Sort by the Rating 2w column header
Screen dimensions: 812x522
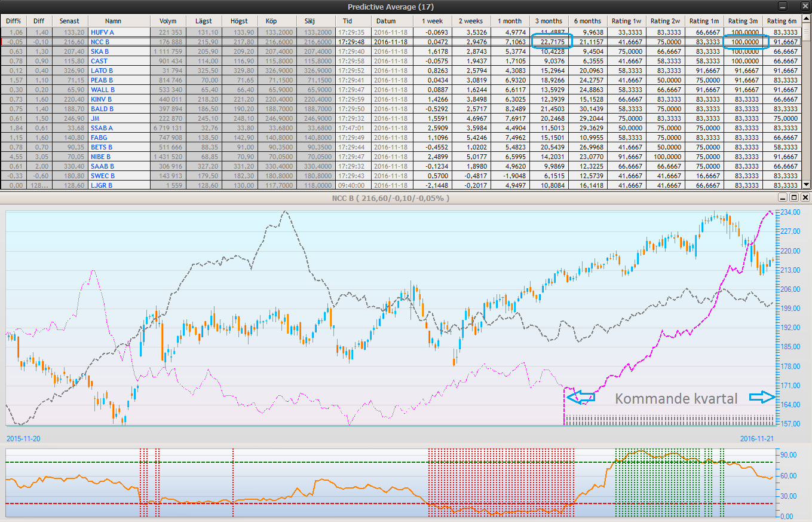[665, 21]
